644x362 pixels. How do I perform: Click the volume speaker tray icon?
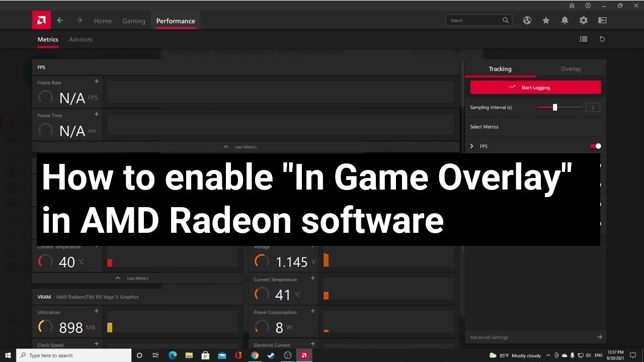point(589,355)
